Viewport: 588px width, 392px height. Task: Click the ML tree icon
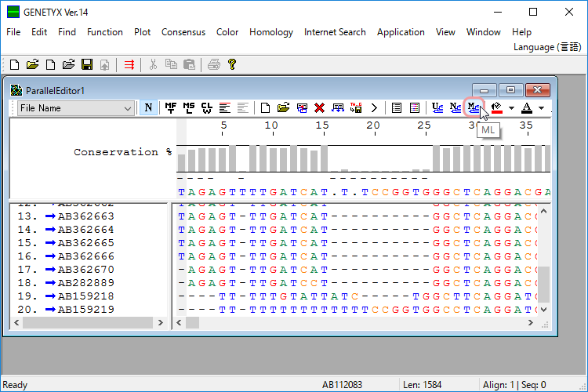474,108
